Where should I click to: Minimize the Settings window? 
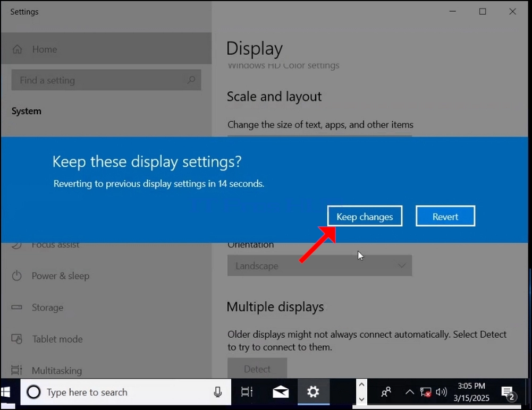tap(453, 12)
